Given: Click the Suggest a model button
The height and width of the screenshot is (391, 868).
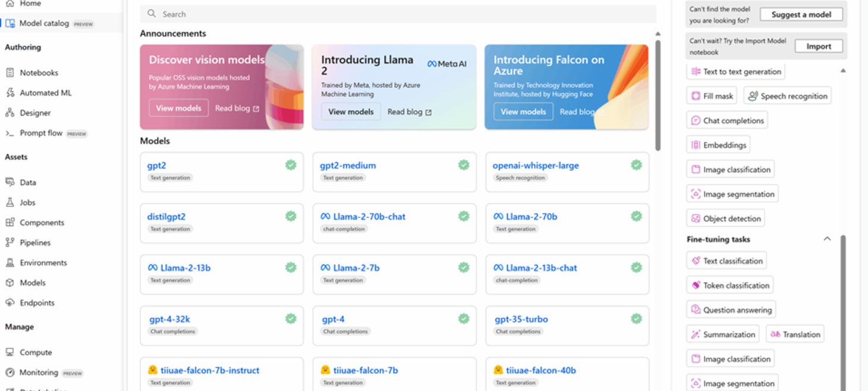Looking at the screenshot, I should (x=800, y=14).
